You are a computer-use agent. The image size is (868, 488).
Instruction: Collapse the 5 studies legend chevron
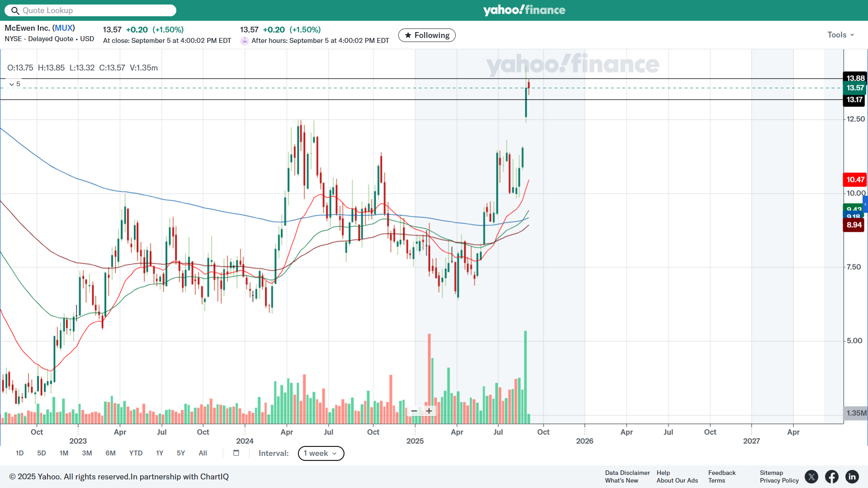click(x=12, y=84)
